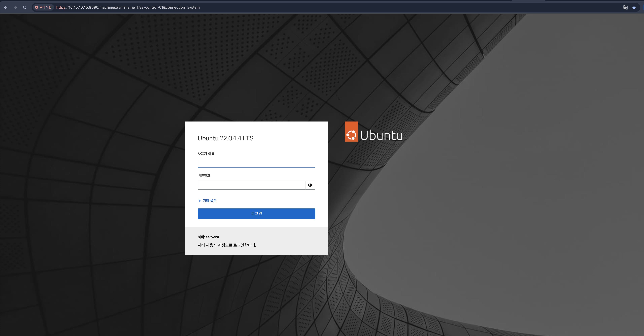Open the '주의 요함' security warning chip

coord(43,7)
